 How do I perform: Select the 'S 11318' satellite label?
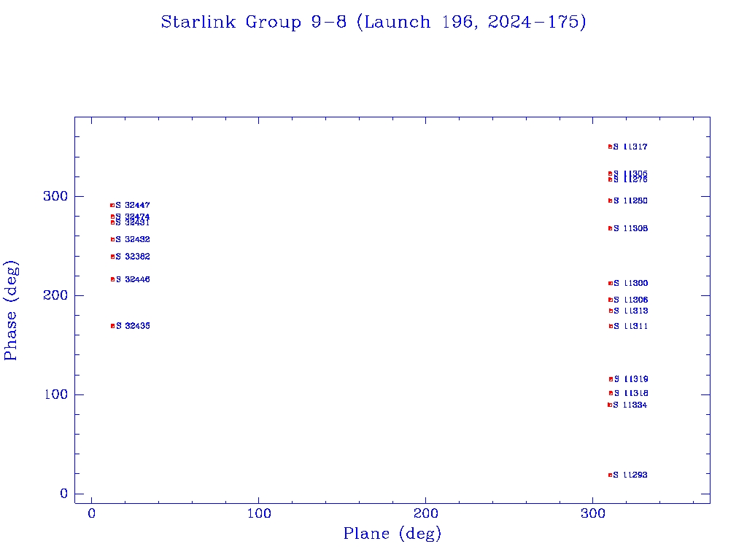pyautogui.click(x=631, y=393)
